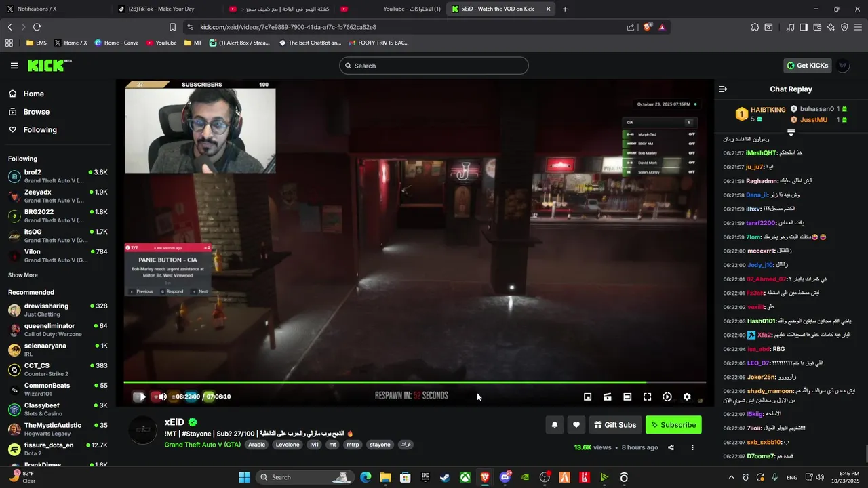The image size is (868, 488).
Task: Expand Show More followed channels
Action: pyautogui.click(x=23, y=275)
